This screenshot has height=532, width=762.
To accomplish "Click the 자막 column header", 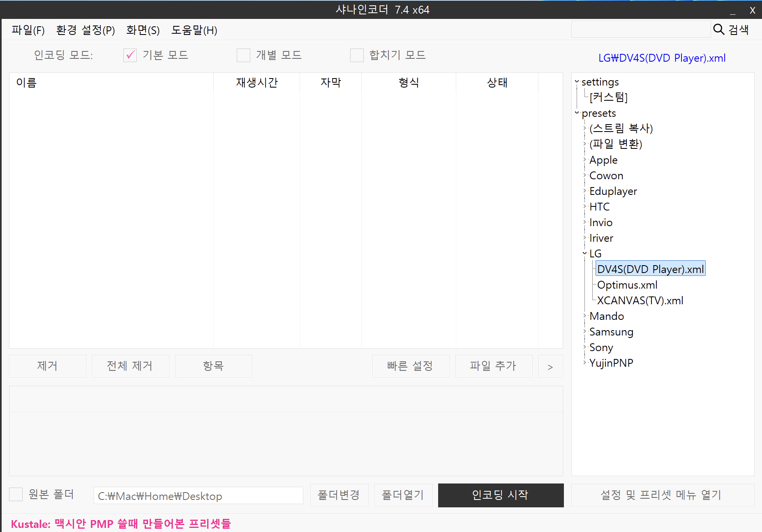I will click(331, 83).
